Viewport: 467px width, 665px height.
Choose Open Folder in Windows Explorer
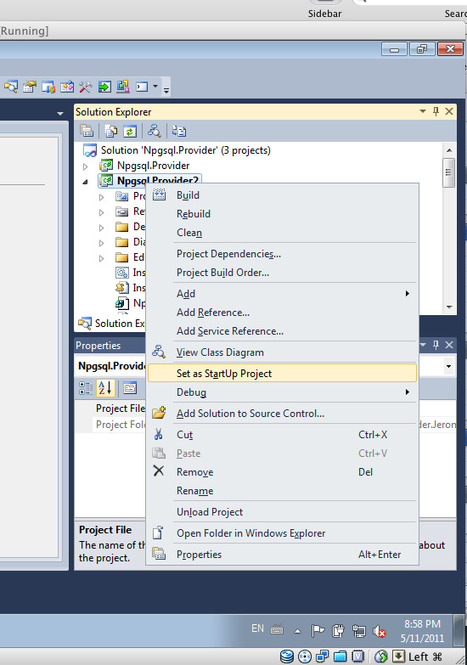pyautogui.click(x=282, y=533)
